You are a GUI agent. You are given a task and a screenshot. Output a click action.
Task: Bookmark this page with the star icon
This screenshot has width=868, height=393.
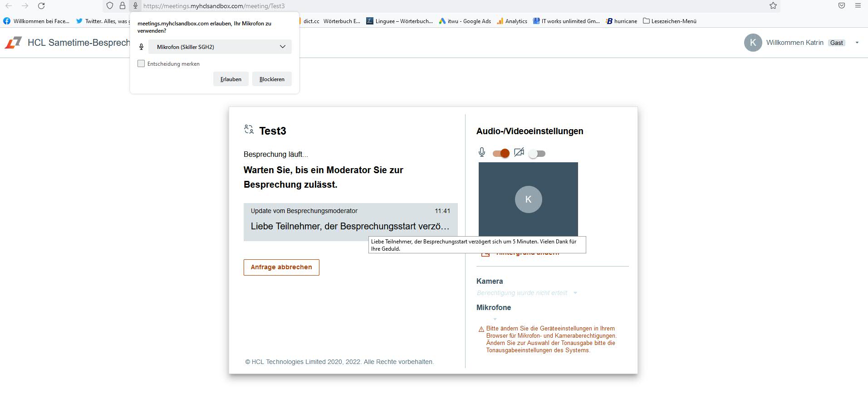point(773,6)
